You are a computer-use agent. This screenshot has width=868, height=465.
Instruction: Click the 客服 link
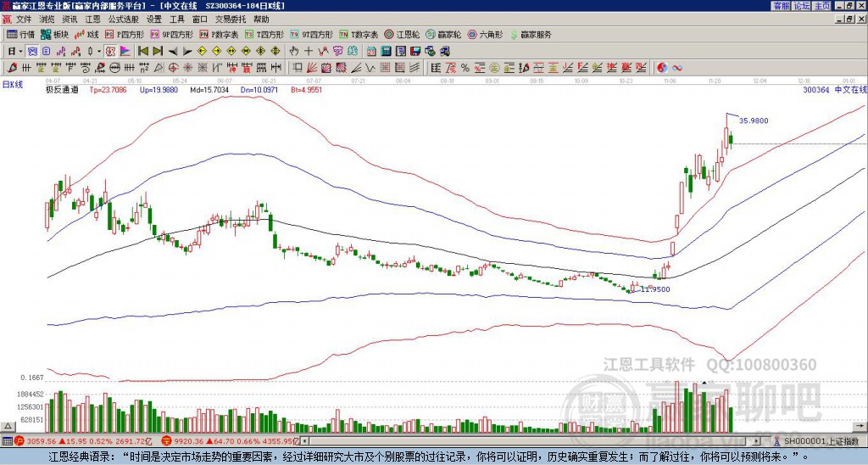click(781, 6)
